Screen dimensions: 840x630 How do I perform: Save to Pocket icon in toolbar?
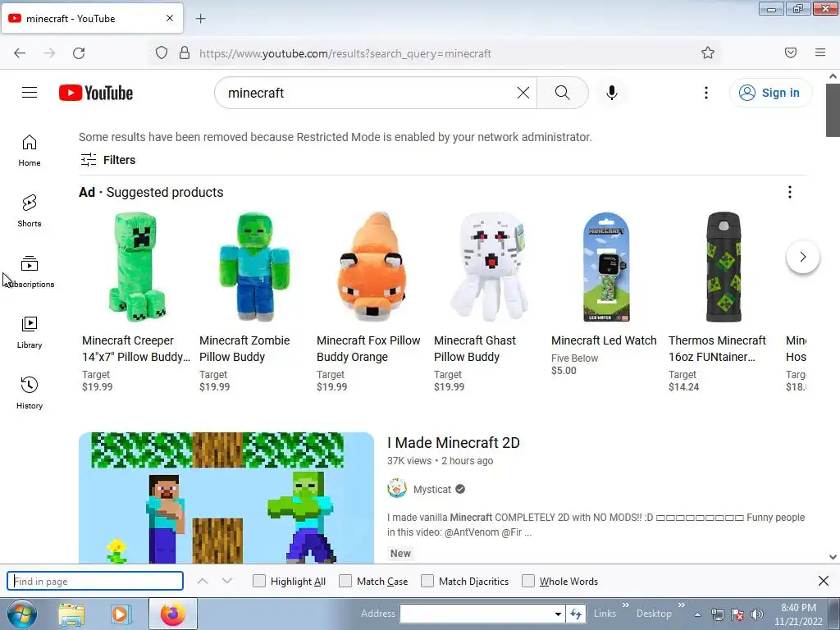(x=791, y=53)
